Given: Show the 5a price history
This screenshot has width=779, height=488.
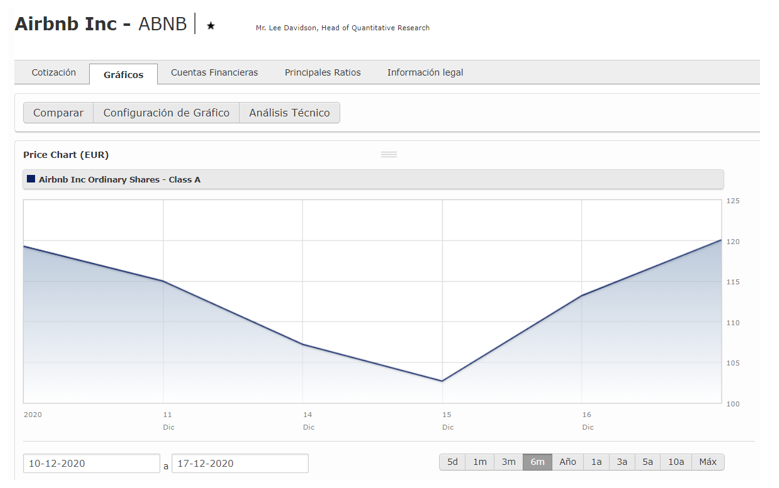Looking at the screenshot, I should (x=648, y=462).
